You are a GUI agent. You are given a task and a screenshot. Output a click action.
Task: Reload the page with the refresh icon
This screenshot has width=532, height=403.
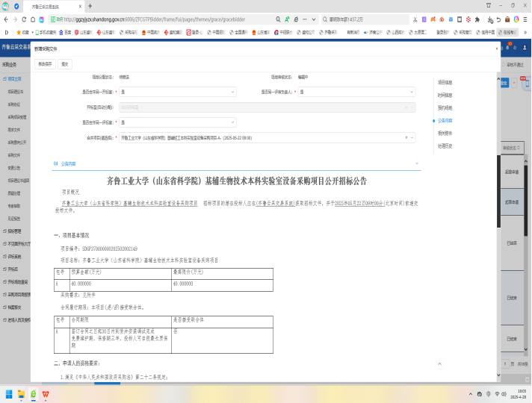(24, 19)
